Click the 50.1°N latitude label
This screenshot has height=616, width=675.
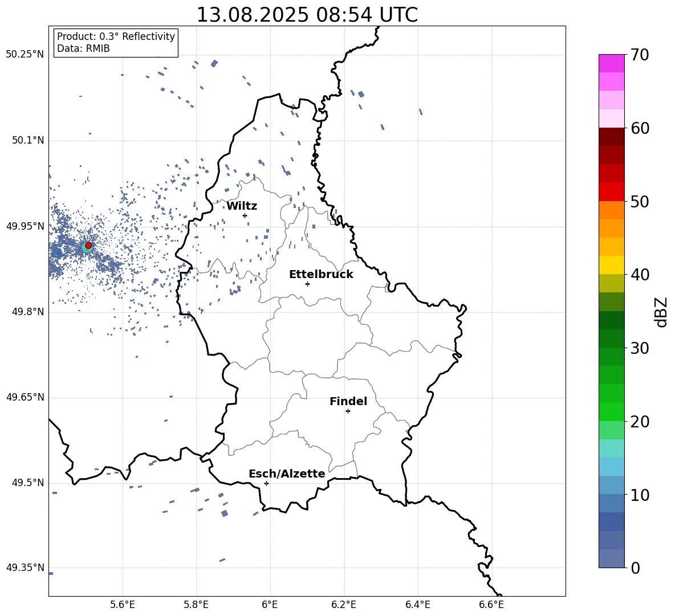pos(28,140)
